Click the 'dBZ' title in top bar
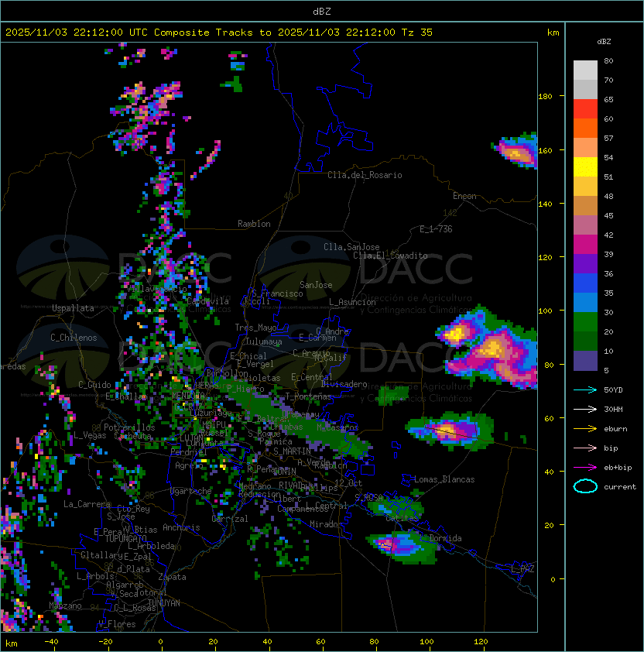 pos(322,11)
